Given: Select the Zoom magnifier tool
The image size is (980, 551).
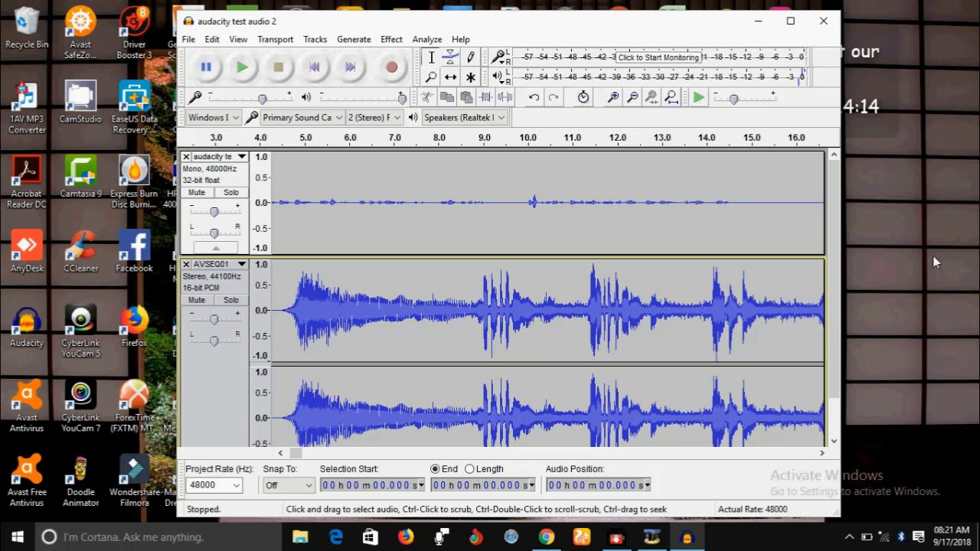Looking at the screenshot, I should pos(431,77).
